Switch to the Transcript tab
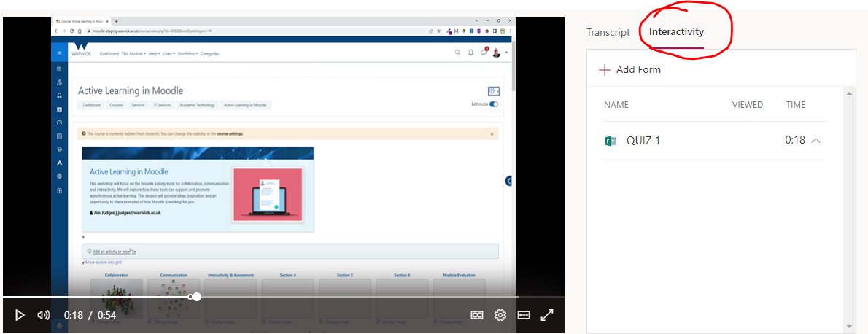Image resolution: width=868 pixels, height=334 pixels. 608,32
